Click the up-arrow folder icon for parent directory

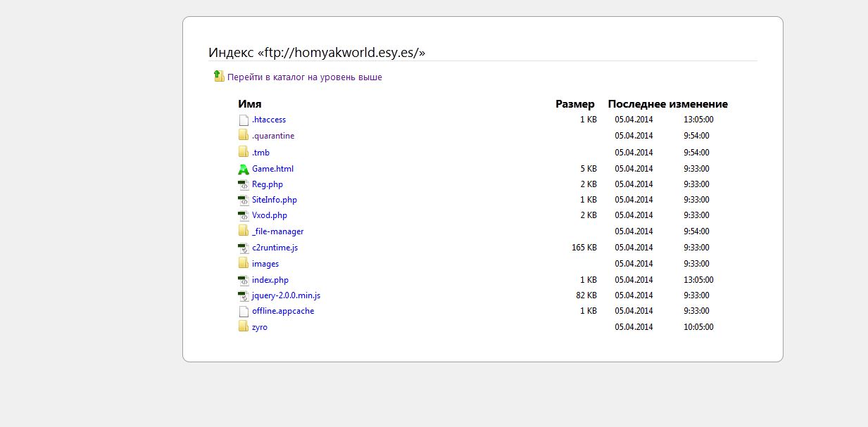219,77
